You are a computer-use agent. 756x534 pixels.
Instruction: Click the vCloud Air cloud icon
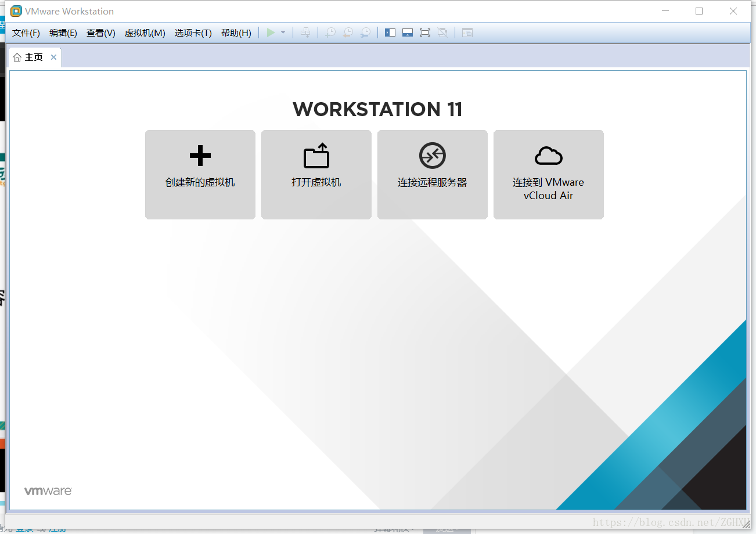coord(549,156)
